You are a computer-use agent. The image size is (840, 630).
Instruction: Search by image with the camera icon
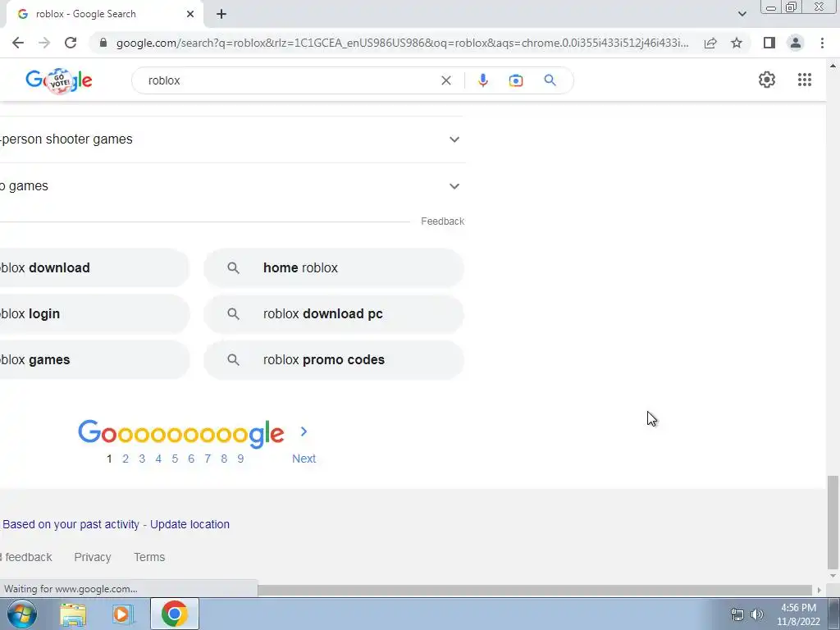[516, 80]
